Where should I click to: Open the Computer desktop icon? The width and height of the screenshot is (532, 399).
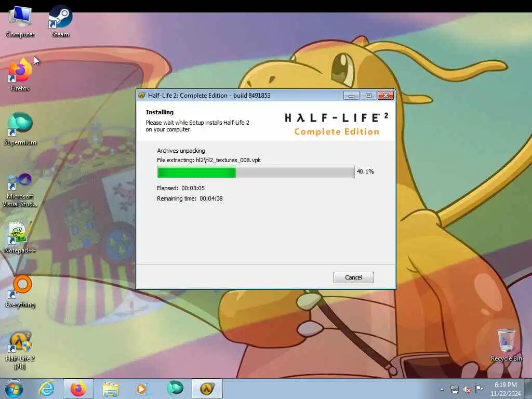20,21
